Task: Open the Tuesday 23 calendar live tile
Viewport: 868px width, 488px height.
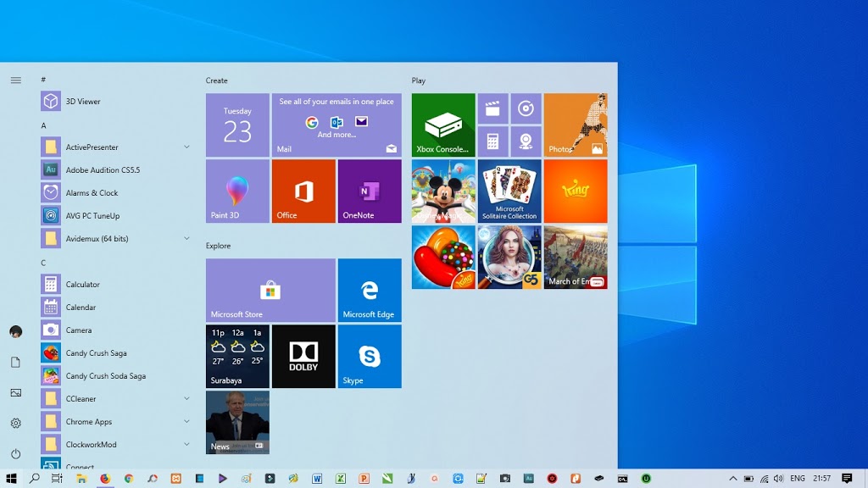Action: click(x=237, y=125)
